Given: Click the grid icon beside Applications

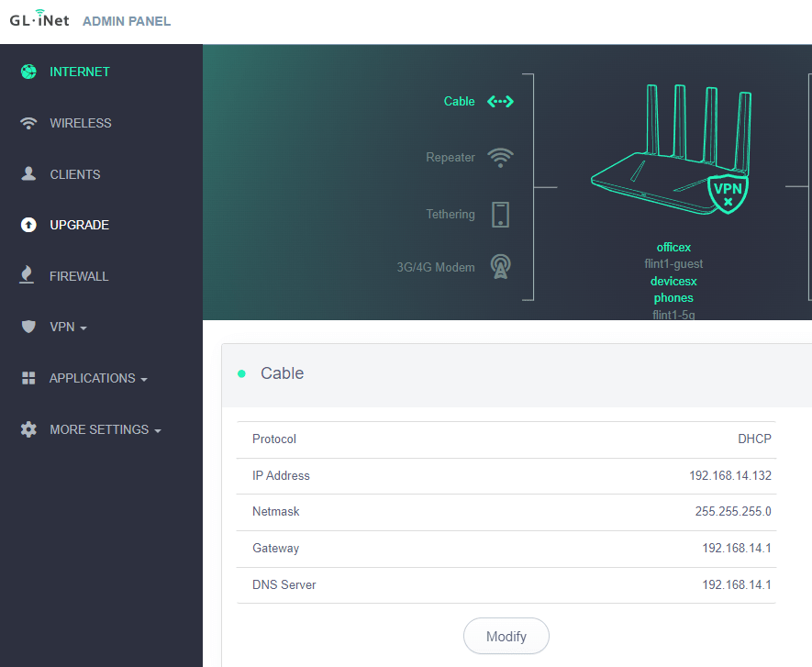Looking at the screenshot, I should 28,378.
